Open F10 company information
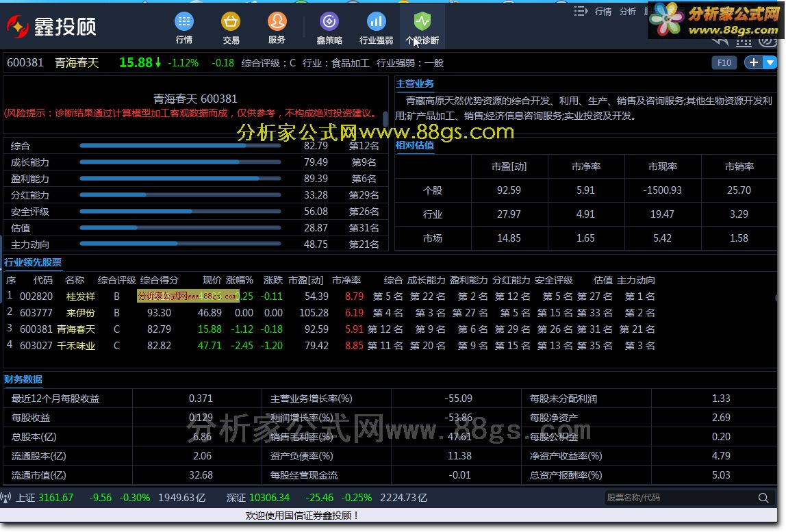The width and height of the screenshot is (786, 532). point(724,63)
